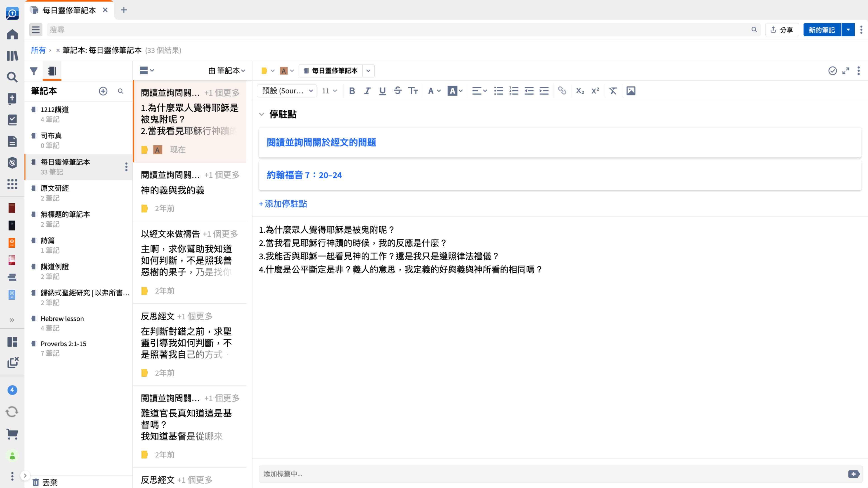Click the numbered list icon
This screenshot has width=868, height=488.
[x=514, y=91]
